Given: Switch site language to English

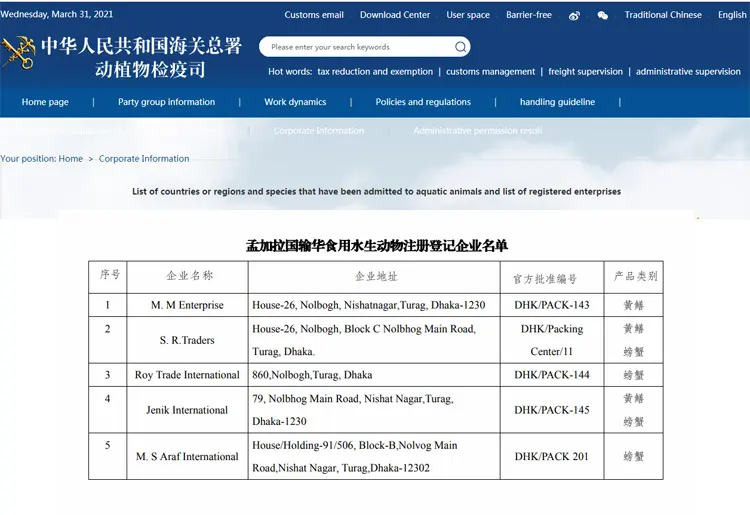Looking at the screenshot, I should (x=732, y=15).
